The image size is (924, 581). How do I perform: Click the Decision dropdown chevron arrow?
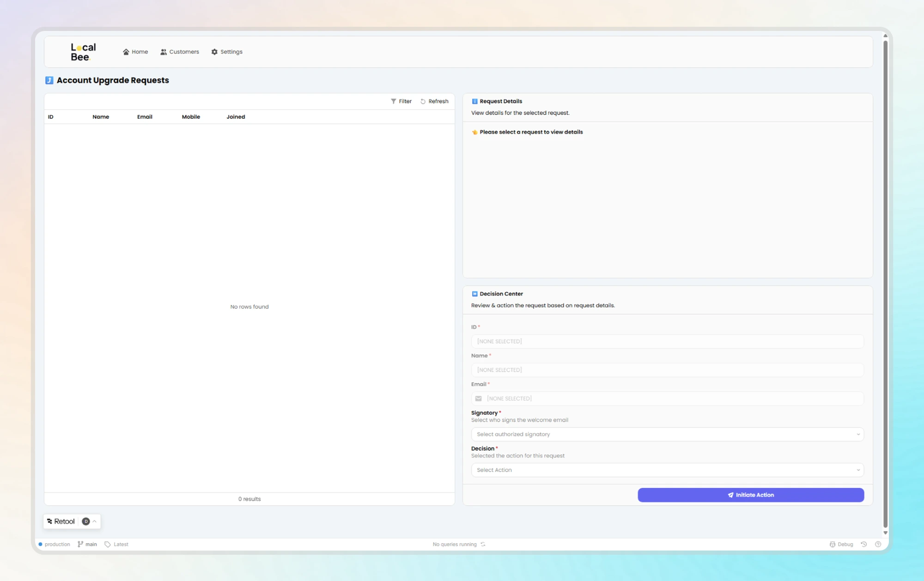[x=858, y=470]
